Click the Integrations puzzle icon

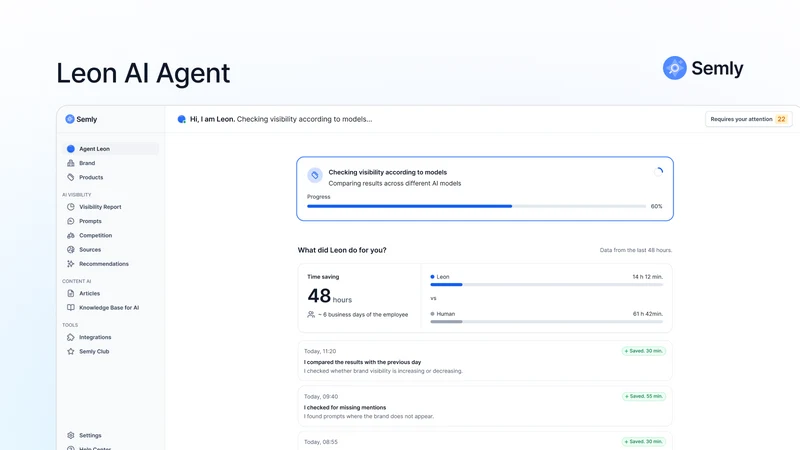tap(70, 338)
